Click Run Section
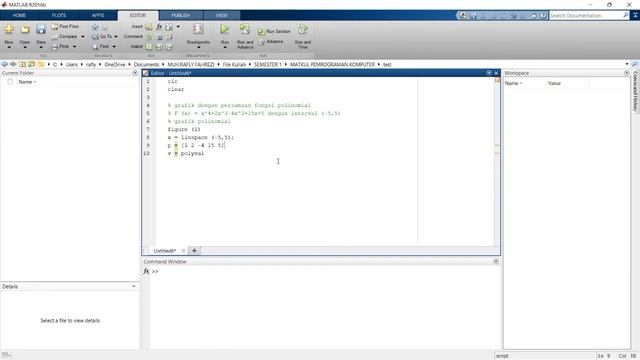 tap(274, 31)
